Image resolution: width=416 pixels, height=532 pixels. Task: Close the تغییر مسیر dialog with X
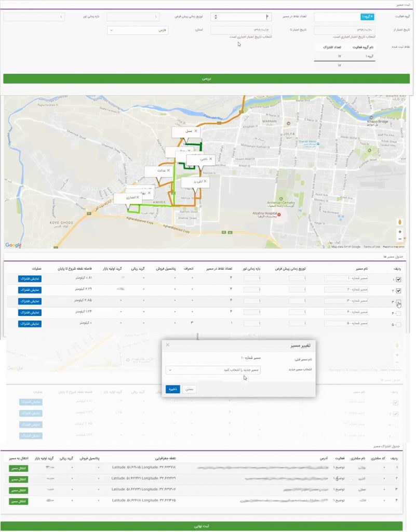point(167,345)
